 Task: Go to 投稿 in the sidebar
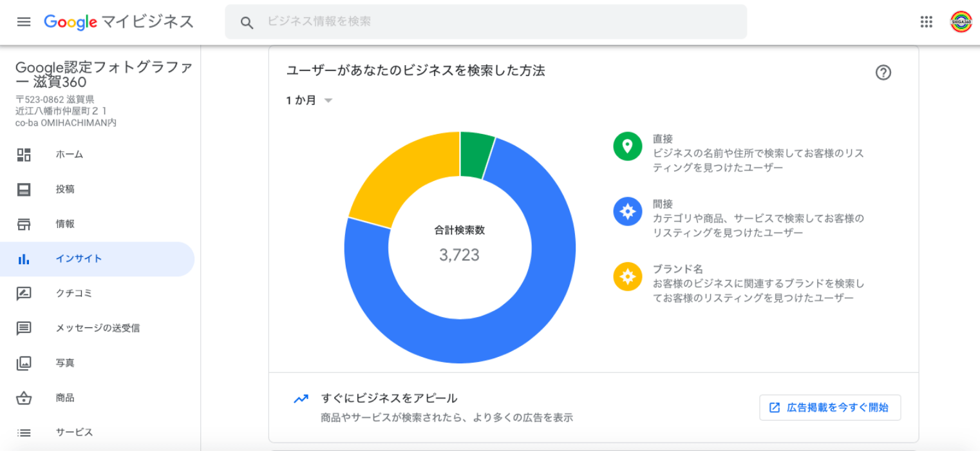(65, 189)
